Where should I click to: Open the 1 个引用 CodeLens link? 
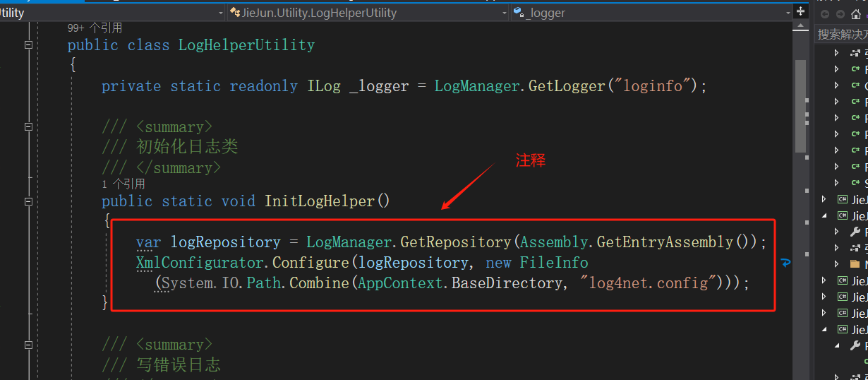[123, 184]
